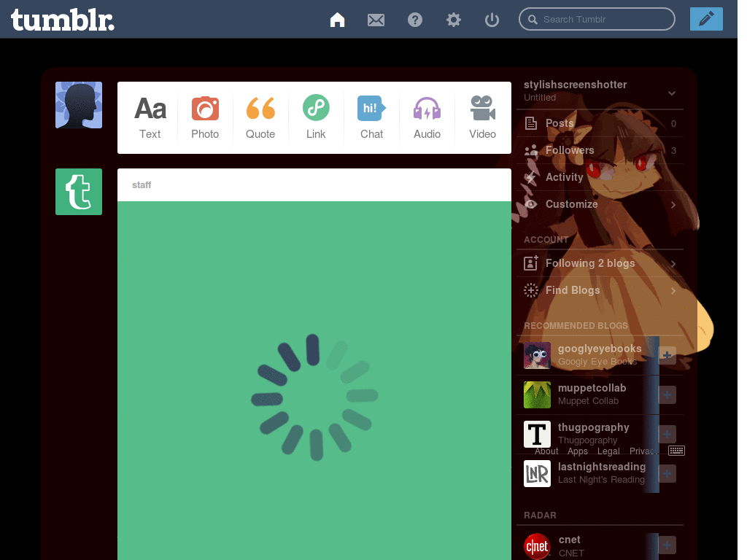Click the Following contact-card icon

(x=531, y=262)
